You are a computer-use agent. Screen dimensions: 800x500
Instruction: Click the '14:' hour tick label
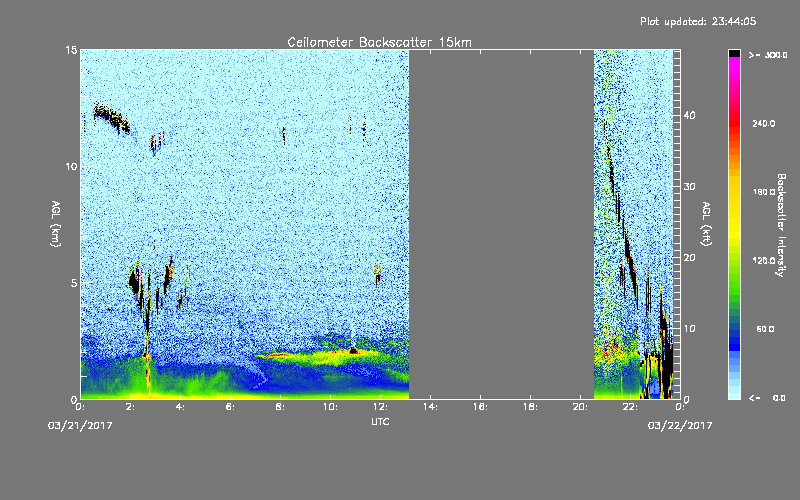431,407
